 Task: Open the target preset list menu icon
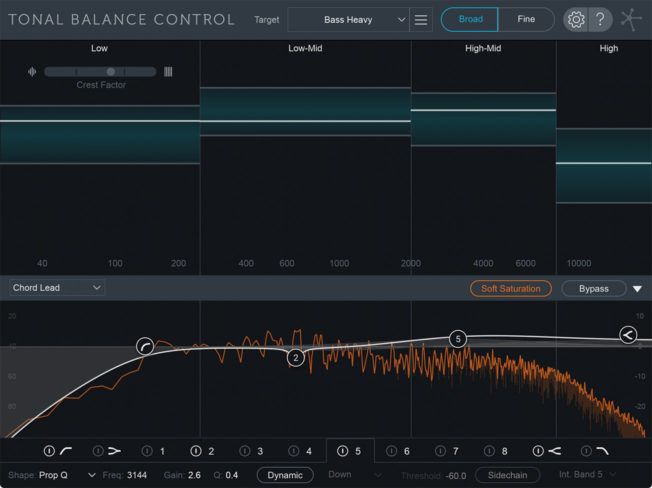(x=422, y=20)
